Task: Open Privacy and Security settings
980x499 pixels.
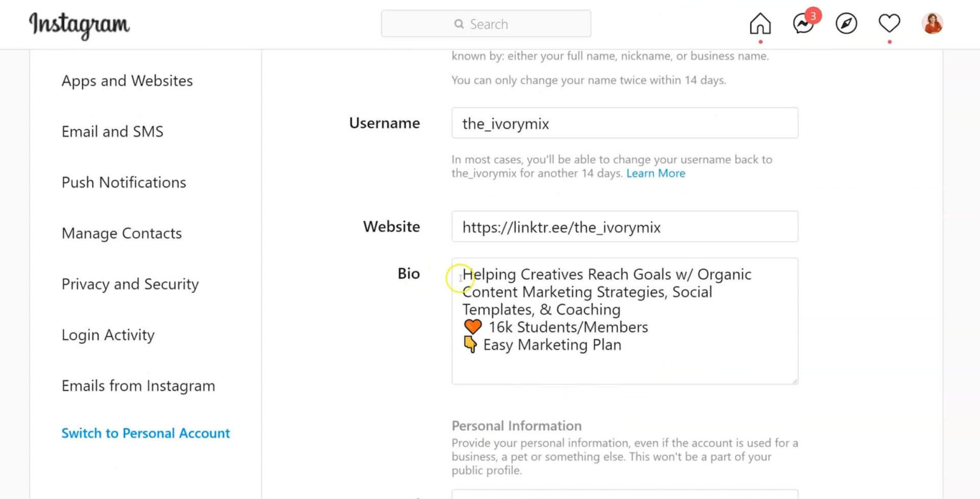Action: point(130,284)
